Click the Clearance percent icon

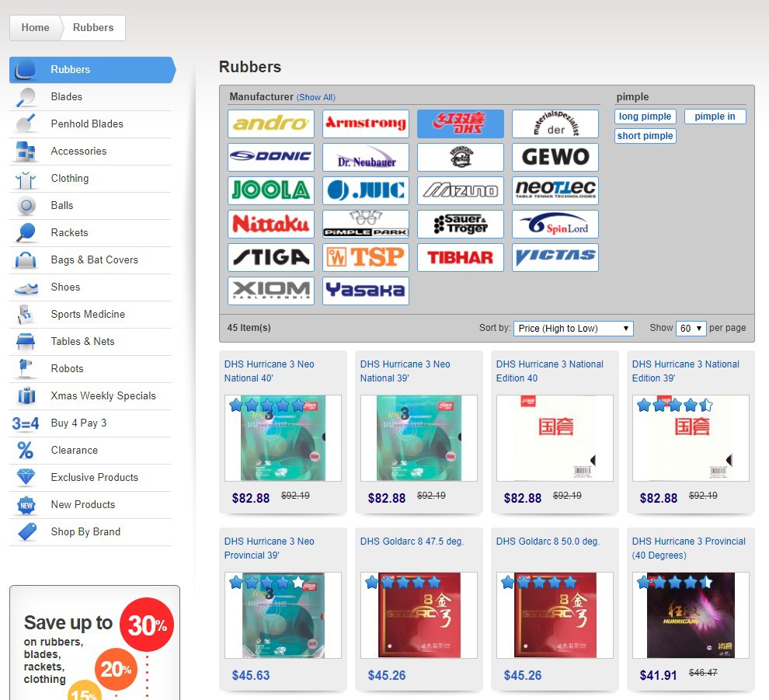tap(26, 451)
